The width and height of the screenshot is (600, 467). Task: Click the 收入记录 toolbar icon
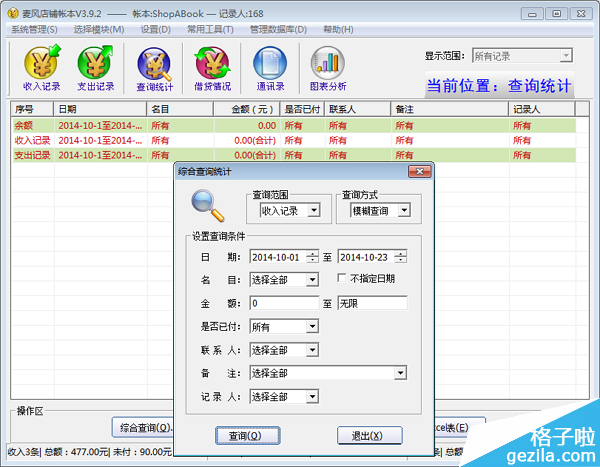click(41, 70)
